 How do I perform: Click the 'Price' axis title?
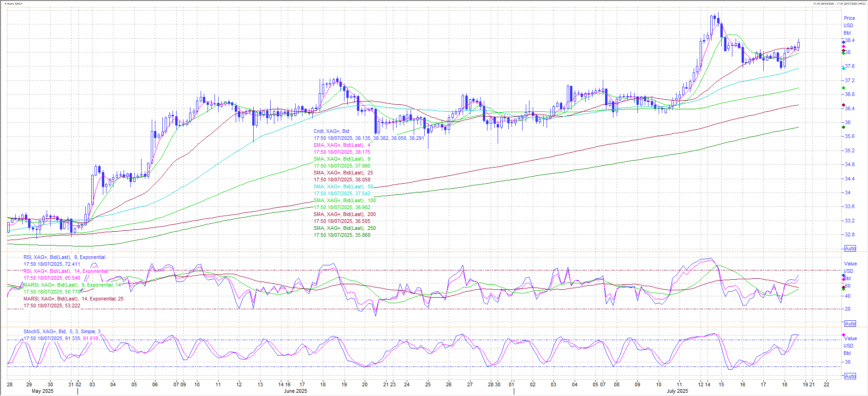pos(850,18)
